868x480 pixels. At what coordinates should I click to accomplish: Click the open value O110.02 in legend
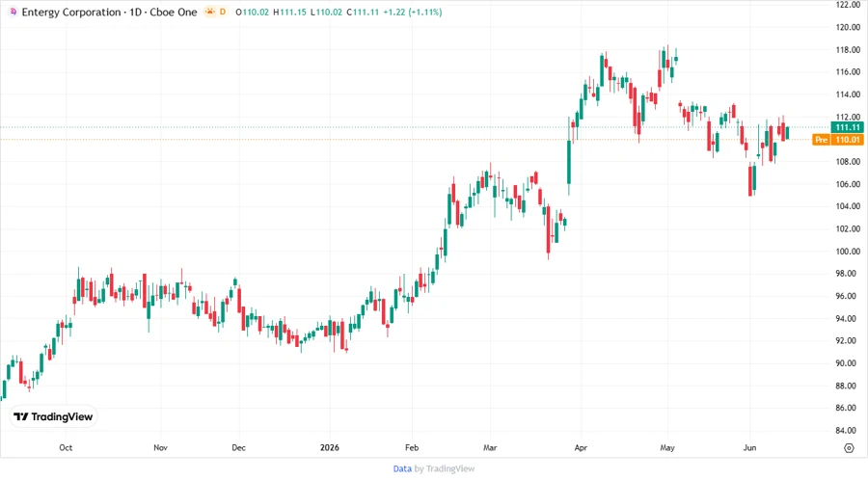click(x=253, y=13)
